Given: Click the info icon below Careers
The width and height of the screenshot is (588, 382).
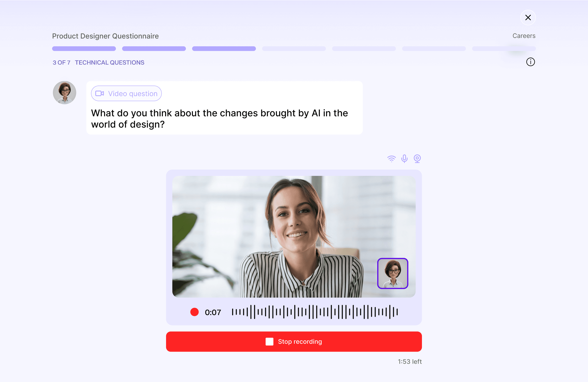Looking at the screenshot, I should [x=530, y=62].
